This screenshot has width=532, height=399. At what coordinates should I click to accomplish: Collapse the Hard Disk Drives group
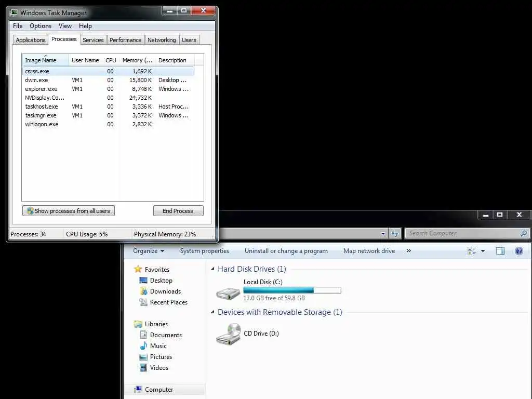point(212,269)
